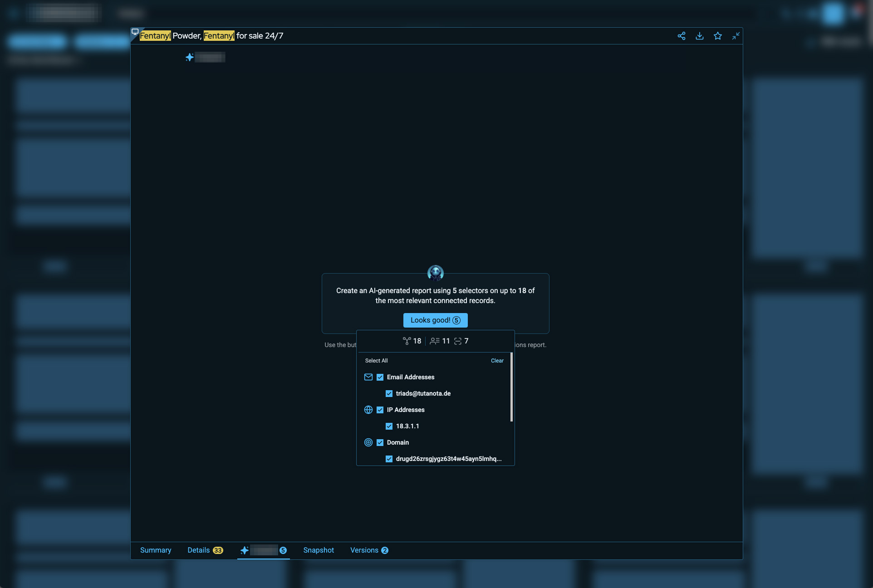This screenshot has width=873, height=588.
Task: Switch to the Summary tab
Action: pos(156,550)
